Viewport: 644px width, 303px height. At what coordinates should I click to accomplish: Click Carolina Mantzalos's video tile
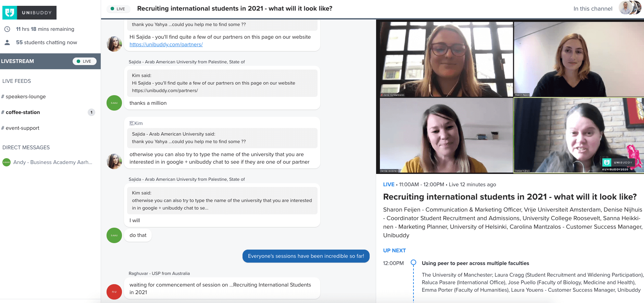coord(446,60)
